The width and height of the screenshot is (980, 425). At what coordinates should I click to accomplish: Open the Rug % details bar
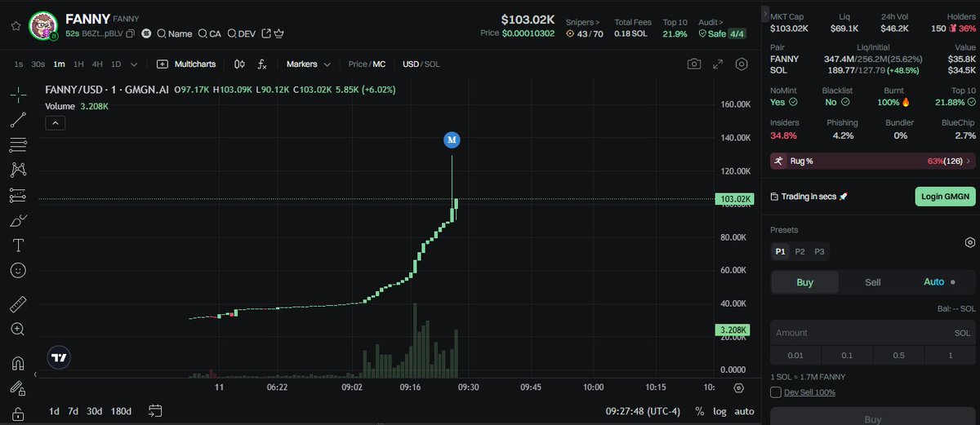pos(872,162)
